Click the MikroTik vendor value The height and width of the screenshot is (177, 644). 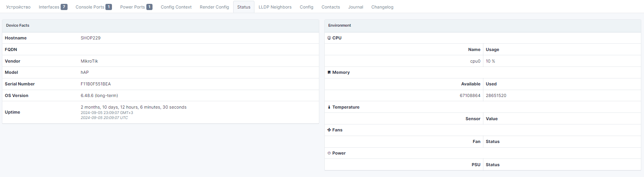(x=89, y=61)
